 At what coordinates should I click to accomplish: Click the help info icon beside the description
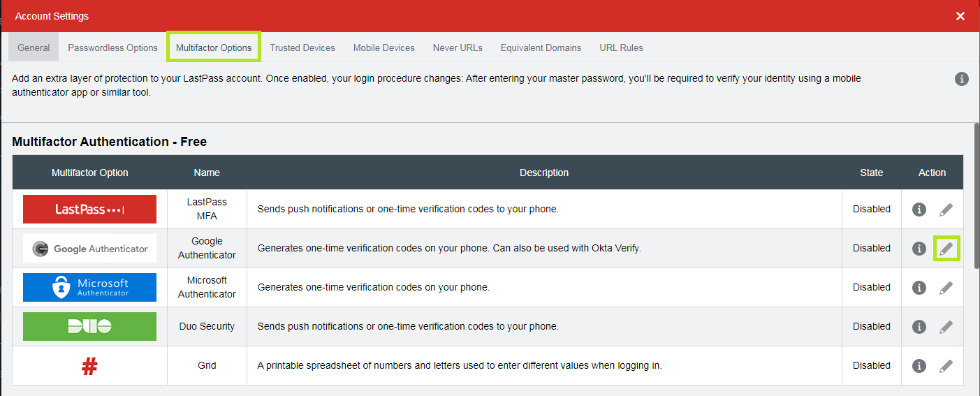coord(962,79)
